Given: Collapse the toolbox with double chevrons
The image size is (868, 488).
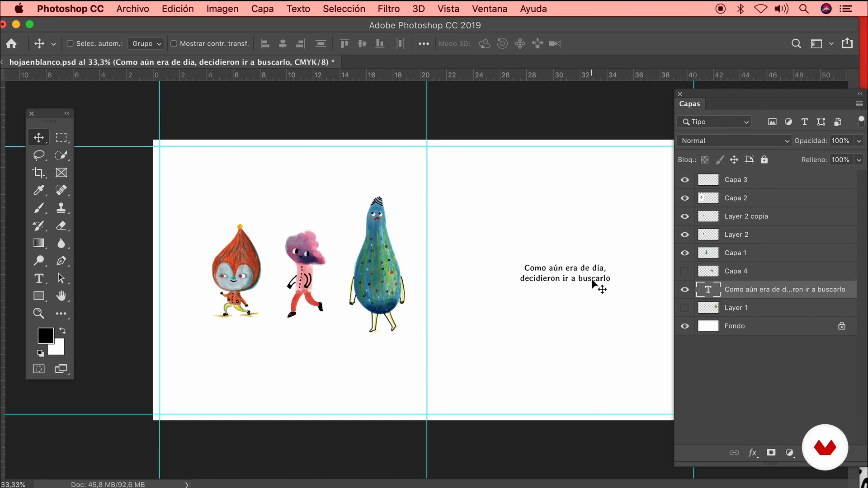Looking at the screenshot, I should tap(67, 113).
